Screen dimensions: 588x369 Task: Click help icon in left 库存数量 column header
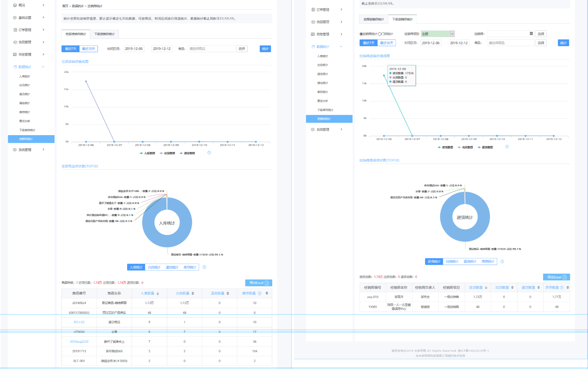[259, 293]
